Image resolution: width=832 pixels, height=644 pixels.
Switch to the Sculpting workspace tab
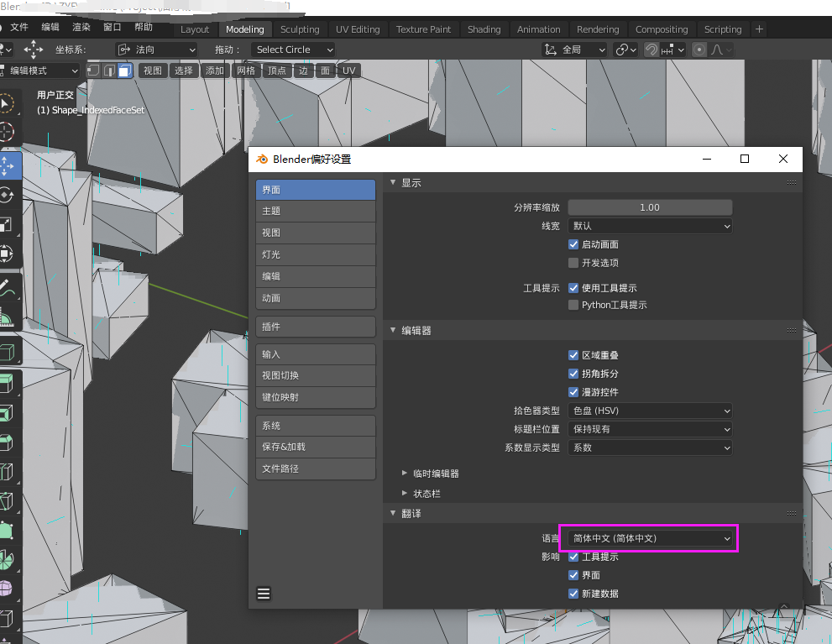pyautogui.click(x=300, y=29)
